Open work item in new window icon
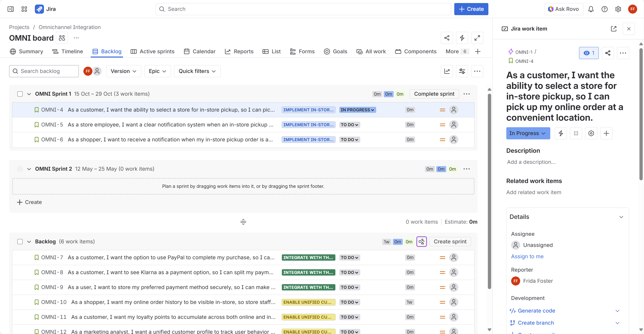Viewport: 644px width, 334px height. point(613,29)
